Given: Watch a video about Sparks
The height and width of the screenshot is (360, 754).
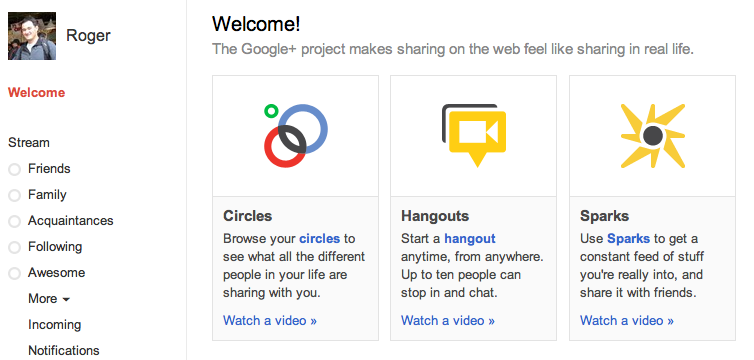Looking at the screenshot, I should tap(627, 320).
